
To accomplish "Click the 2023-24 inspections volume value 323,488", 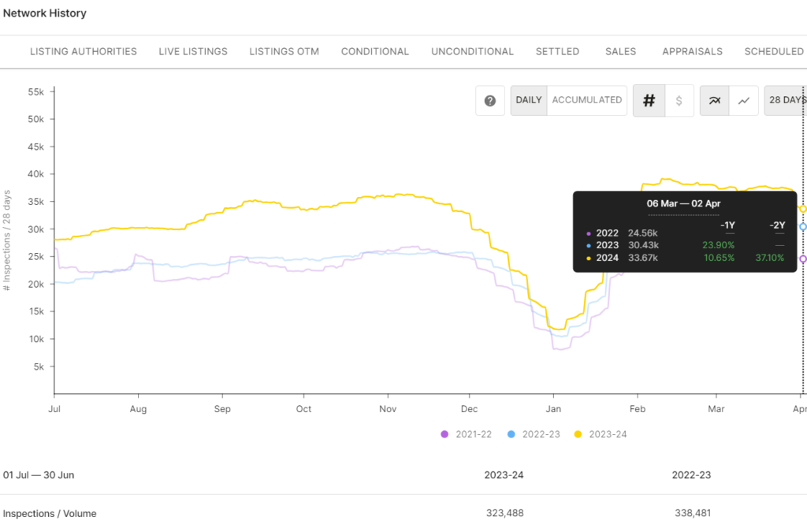I will point(504,513).
